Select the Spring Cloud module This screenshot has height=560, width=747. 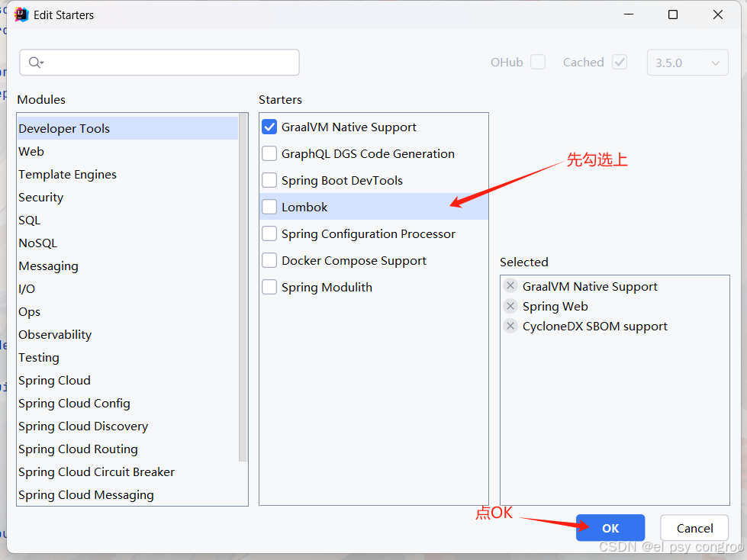pyautogui.click(x=127, y=380)
